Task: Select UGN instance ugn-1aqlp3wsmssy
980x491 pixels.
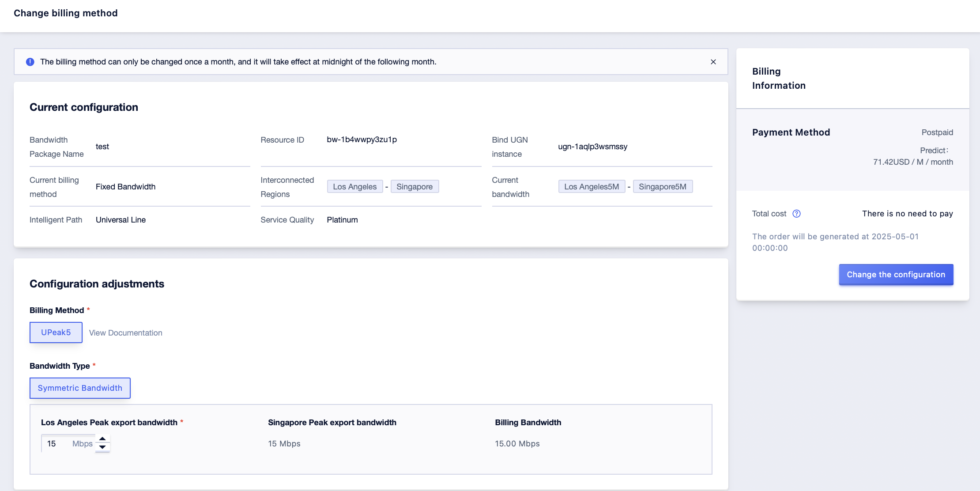Action: pyautogui.click(x=593, y=147)
